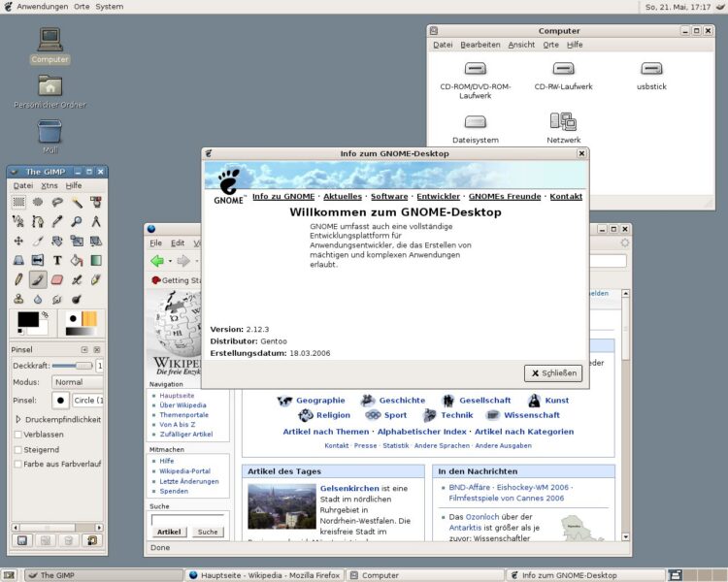The width and height of the screenshot is (728, 582).
Task: Click the Schließen button
Action: coord(553,373)
